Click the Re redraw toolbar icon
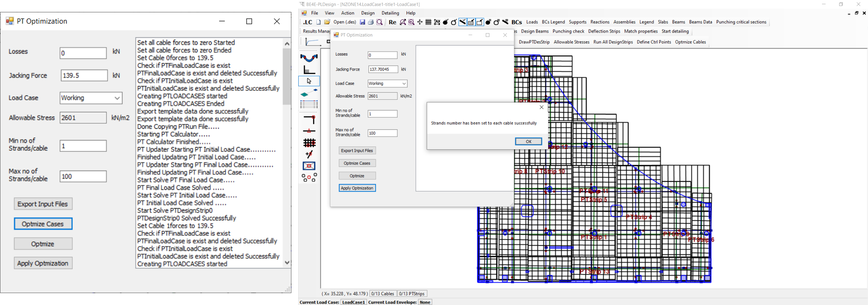 click(392, 22)
